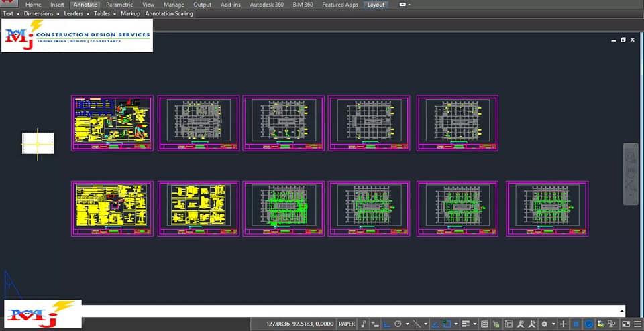Click Transparency icon in status bar

pyautogui.click(x=484, y=324)
